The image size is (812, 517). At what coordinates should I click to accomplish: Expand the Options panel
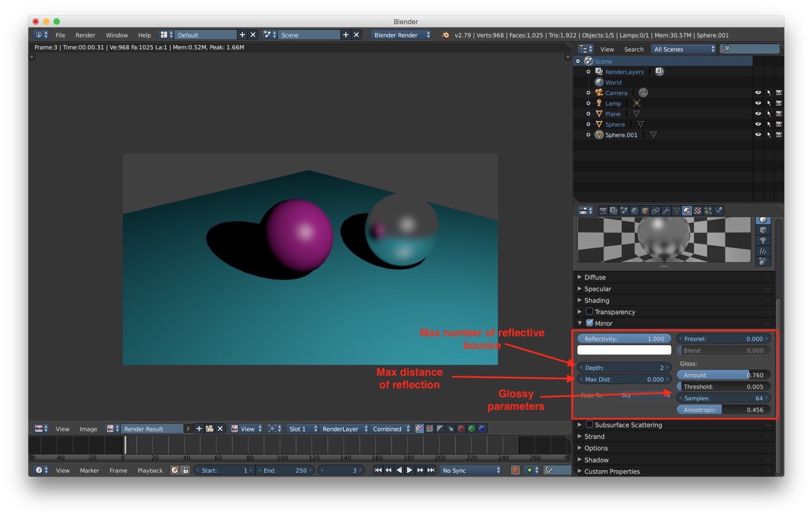coord(674,448)
